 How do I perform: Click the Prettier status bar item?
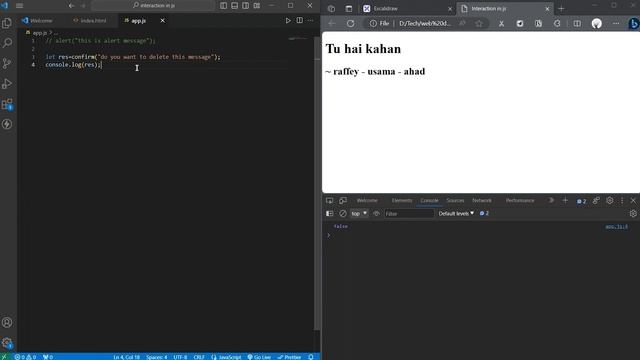(289, 357)
